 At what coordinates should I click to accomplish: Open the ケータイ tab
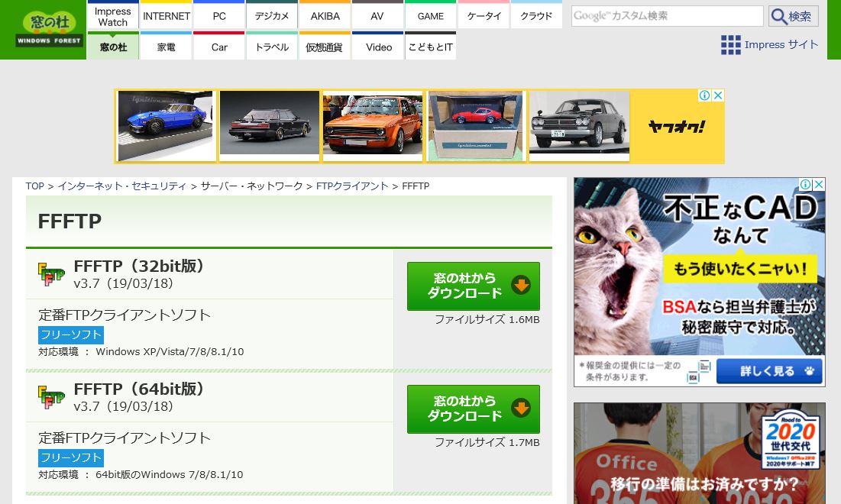coord(484,16)
